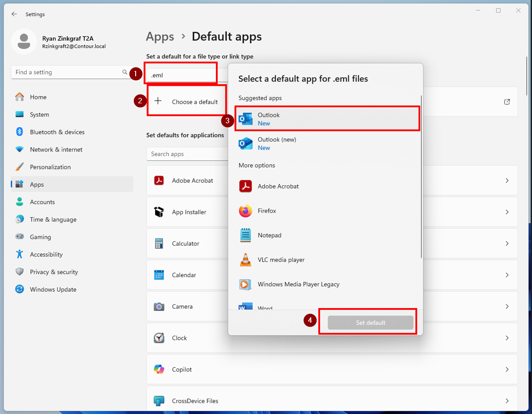Viewport: 532px width, 414px height.
Task: Click the Accounts person icon
Action: (x=20, y=202)
